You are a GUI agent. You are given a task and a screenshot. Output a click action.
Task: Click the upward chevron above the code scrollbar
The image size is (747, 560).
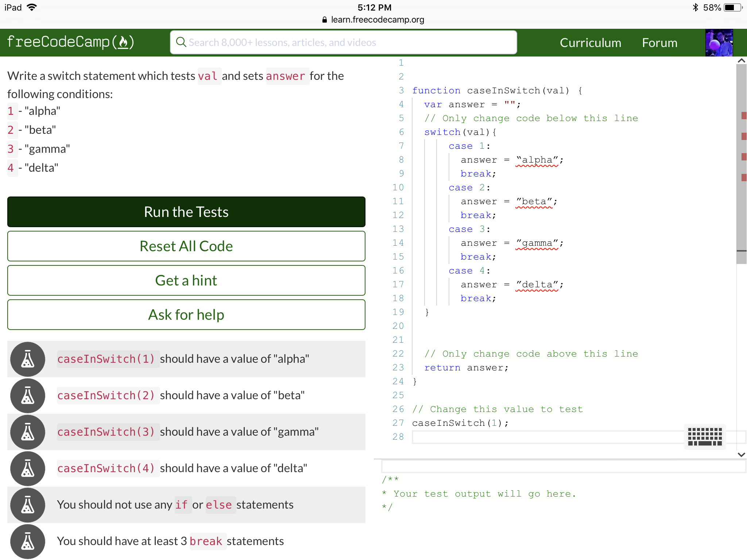(741, 61)
